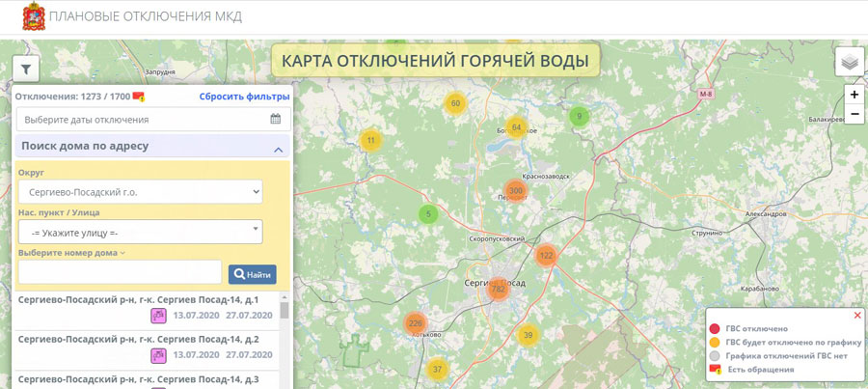Click the region coat of arms logo
Image resolution: width=868 pixels, height=389 pixels.
point(33,16)
